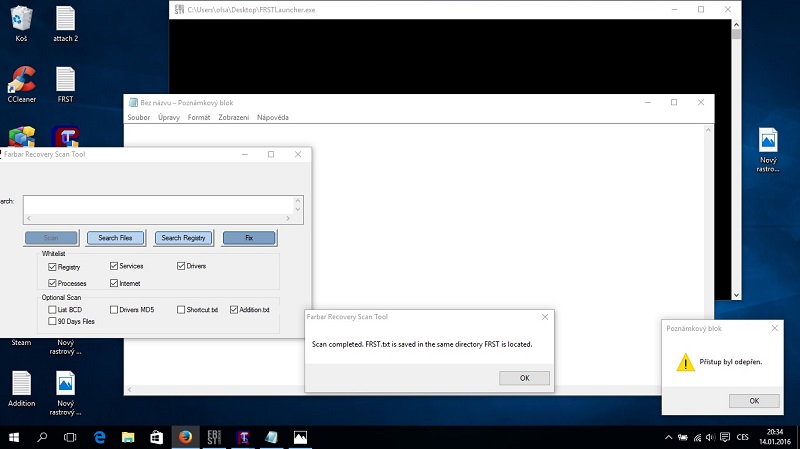Open the Soubor menu in Notepad

[x=138, y=117]
